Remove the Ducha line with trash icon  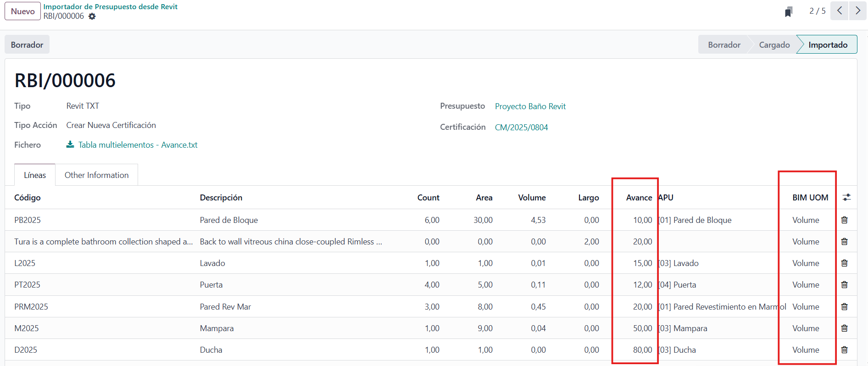(x=844, y=350)
